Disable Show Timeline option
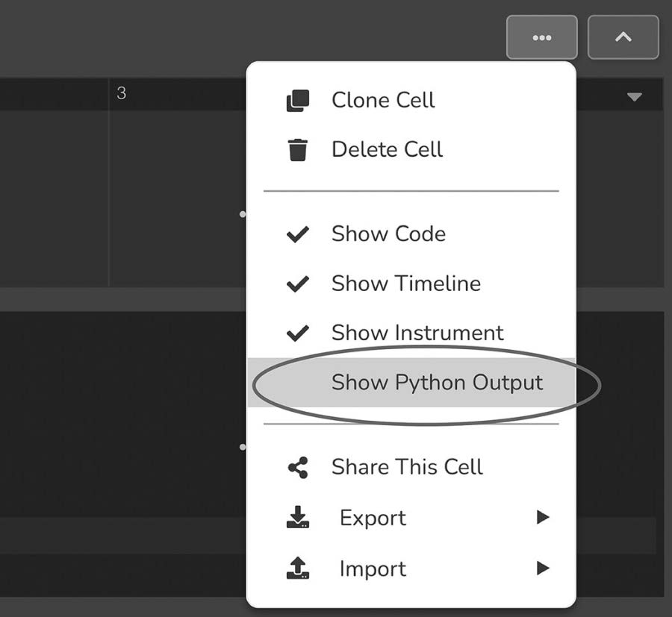 [411, 284]
